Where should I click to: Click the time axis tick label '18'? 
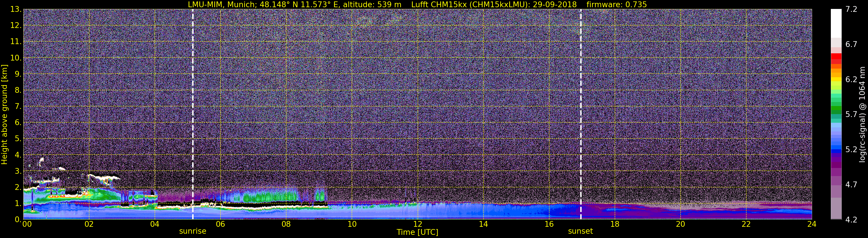(x=614, y=224)
